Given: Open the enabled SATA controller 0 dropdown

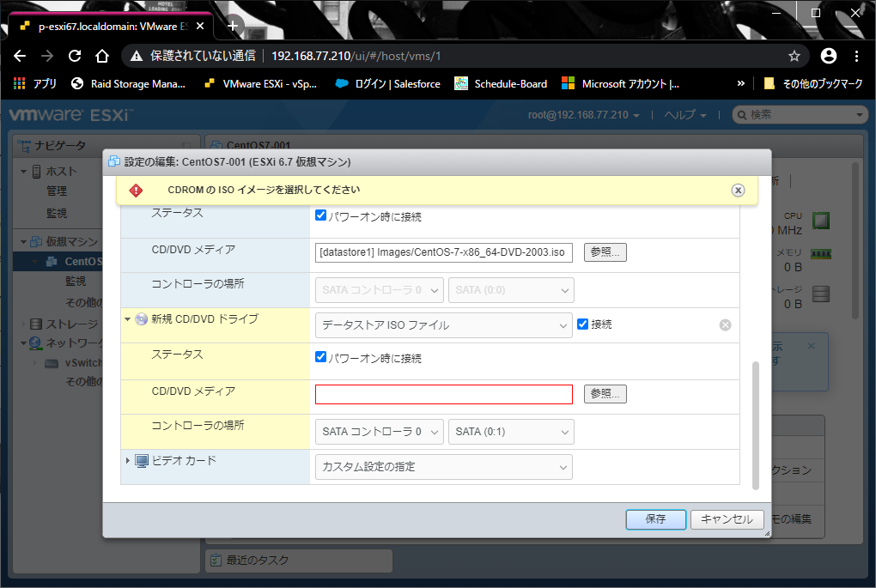Looking at the screenshot, I should point(380,432).
